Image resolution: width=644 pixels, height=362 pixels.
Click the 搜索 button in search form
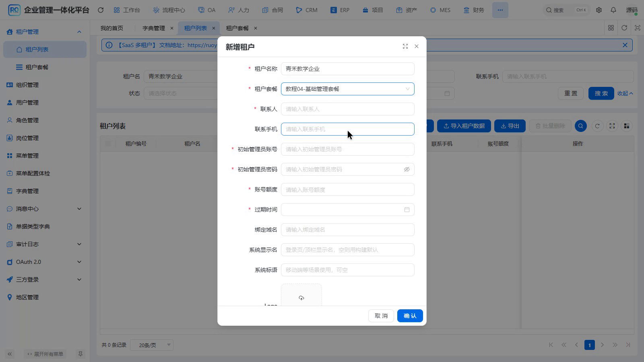coord(601,93)
